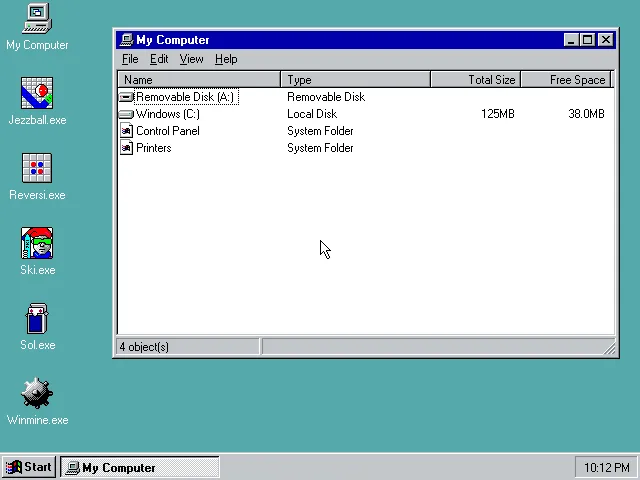
Task: Close the My Computer window
Action: 606,40
